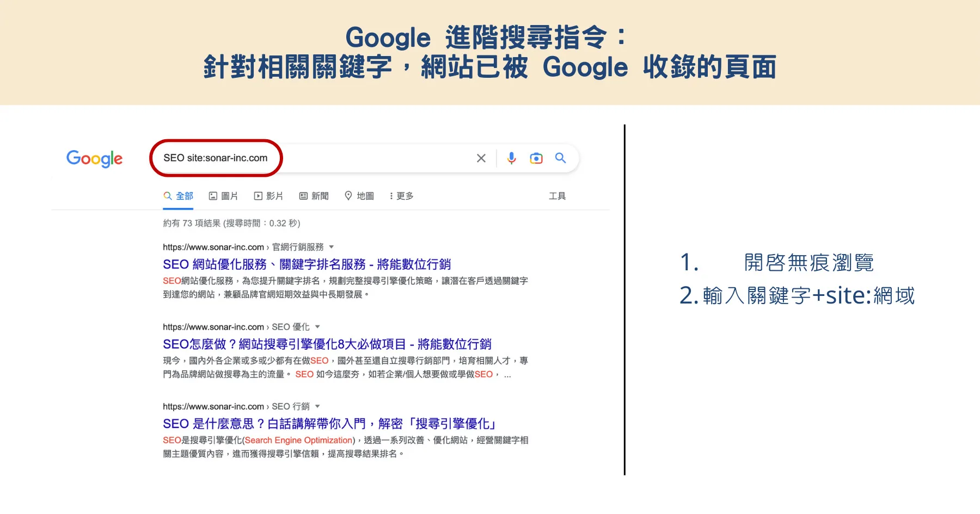Viewport: 980px width, 514px height.
Task: Open image search with the camera icon
Action: [x=536, y=158]
